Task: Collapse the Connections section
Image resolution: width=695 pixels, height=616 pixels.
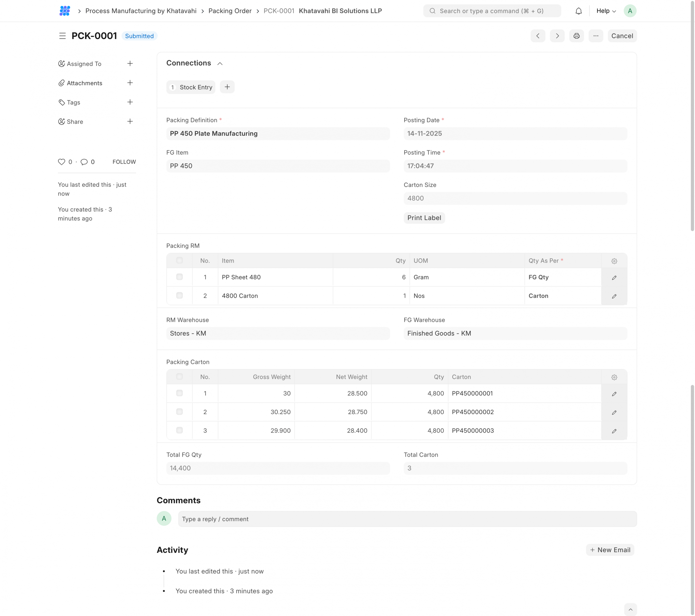Action: tap(220, 63)
